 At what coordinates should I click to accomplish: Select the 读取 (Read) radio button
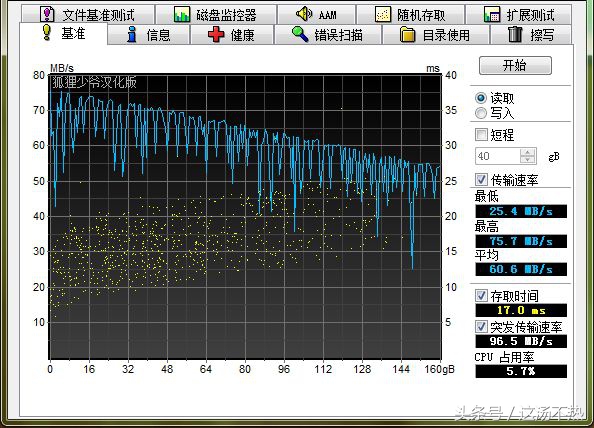[x=481, y=98]
